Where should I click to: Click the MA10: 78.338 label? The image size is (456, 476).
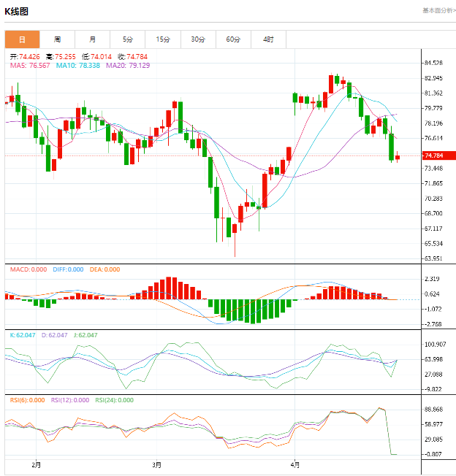(78, 66)
